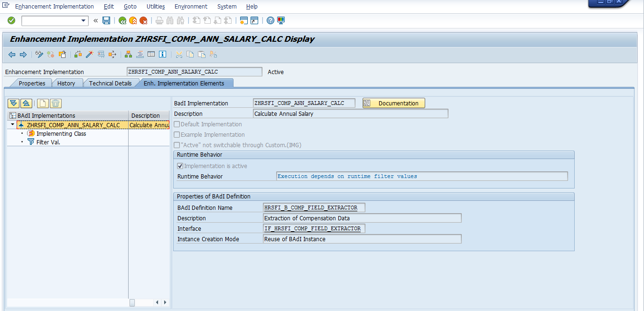Select the Where-Used List icon

point(128,54)
